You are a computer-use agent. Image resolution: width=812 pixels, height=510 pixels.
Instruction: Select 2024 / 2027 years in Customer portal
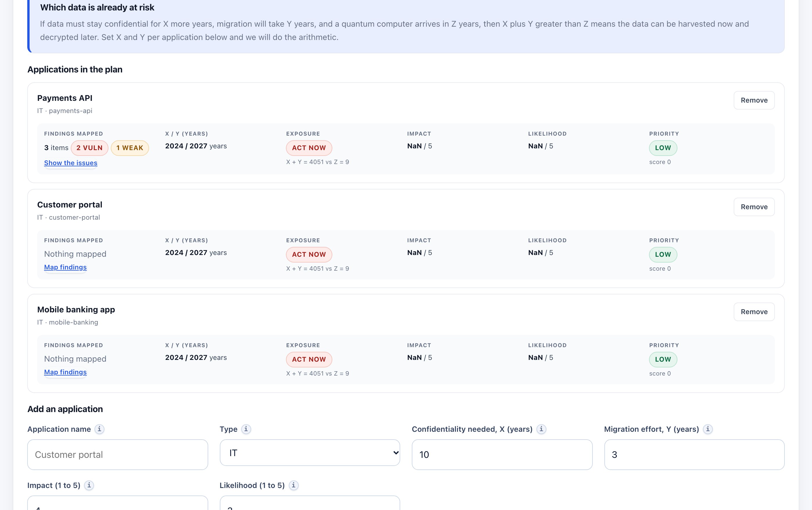196,253
